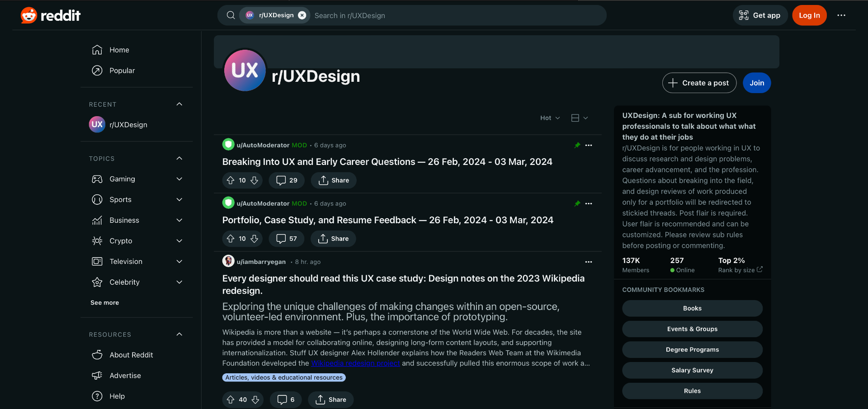This screenshot has height=409, width=868.
Task: Open the Salary Survey bookmark
Action: (692, 370)
